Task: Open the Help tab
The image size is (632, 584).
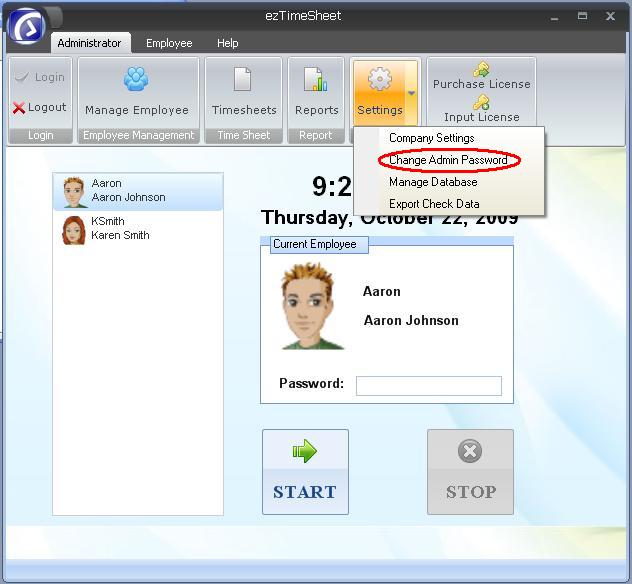Action: click(x=228, y=43)
